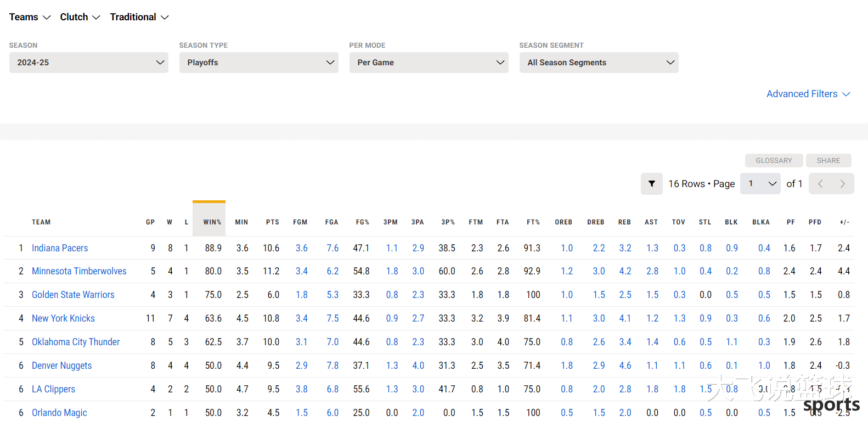The image size is (868, 422).
Task: Sort table by the +/- column
Action: click(844, 222)
